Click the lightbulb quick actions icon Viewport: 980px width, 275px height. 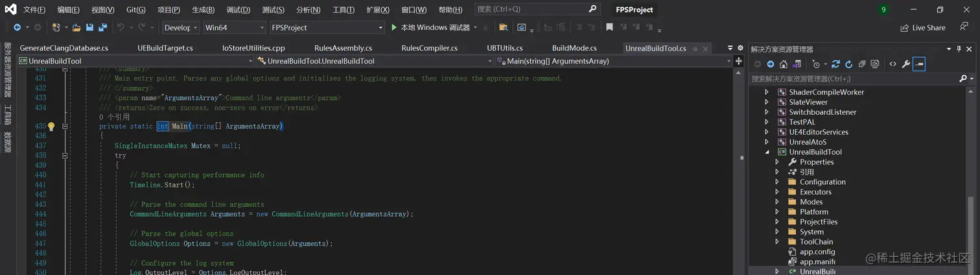[x=51, y=126]
